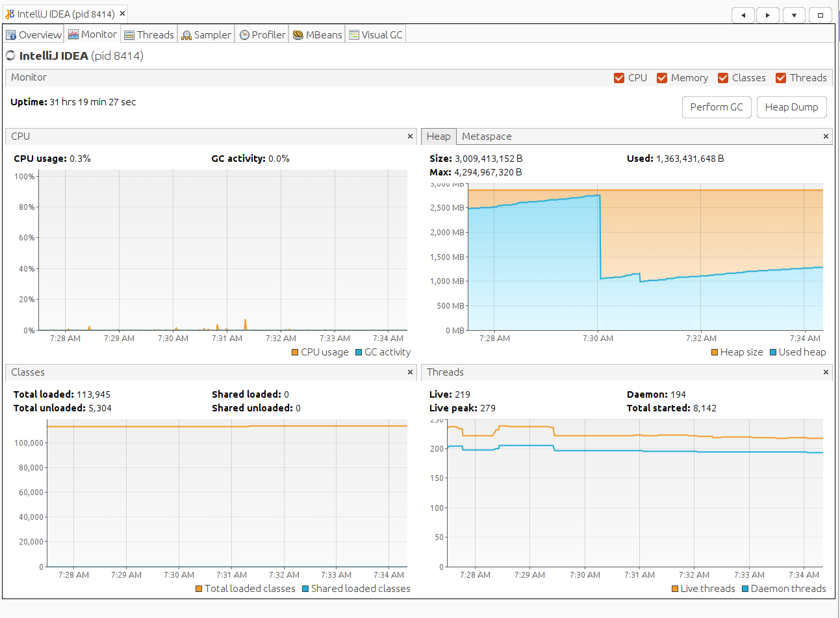Click the 'Daemon: 194' value
Viewport: 840px width, 618px height.
pyautogui.click(x=656, y=394)
